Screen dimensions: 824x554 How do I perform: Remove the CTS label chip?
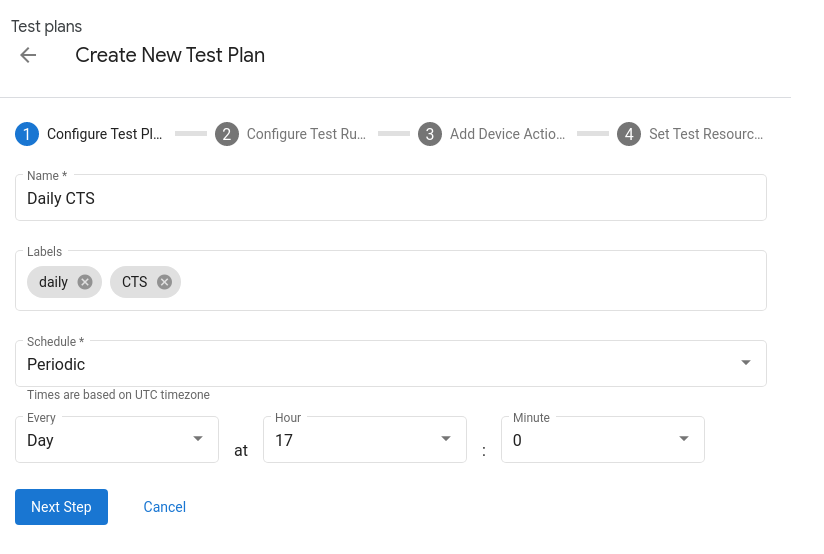click(x=164, y=282)
